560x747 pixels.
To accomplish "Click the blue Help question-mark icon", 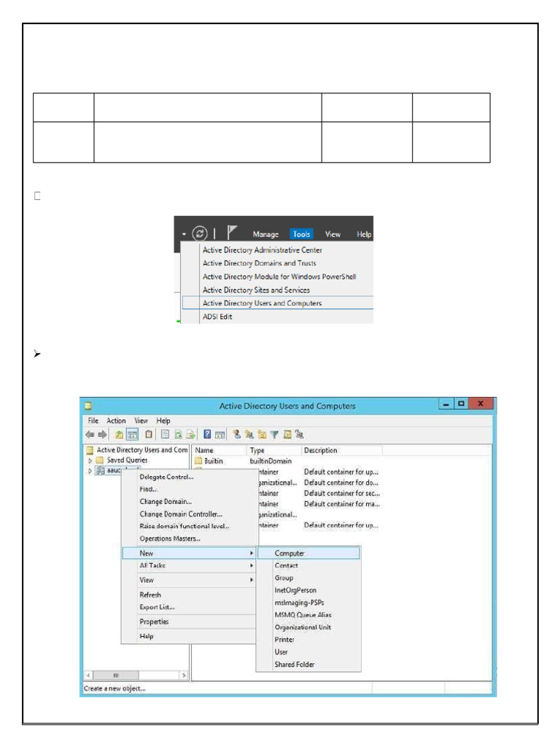I will click(207, 434).
